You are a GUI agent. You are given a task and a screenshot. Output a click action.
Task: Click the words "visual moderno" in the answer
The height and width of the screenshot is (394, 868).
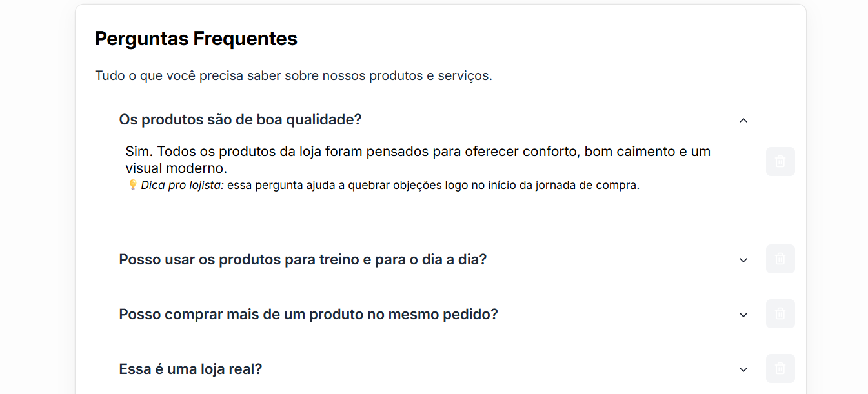176,168
